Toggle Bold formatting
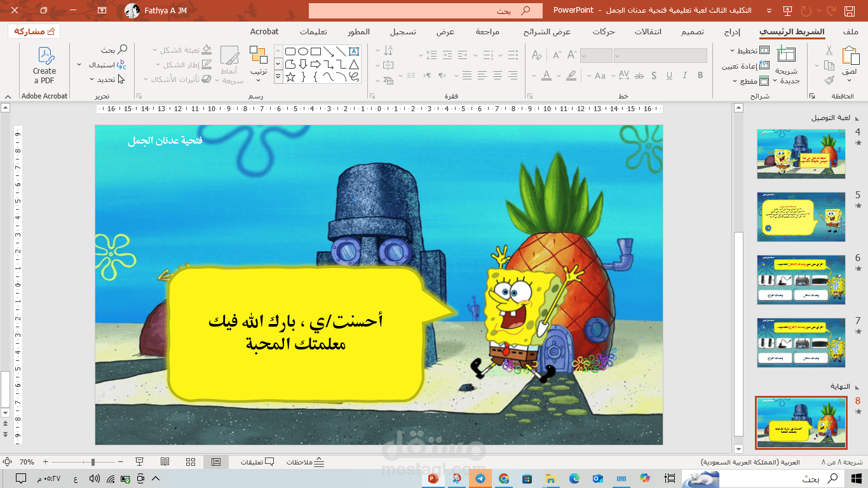Screen dimensions: 868x488 (701, 75)
